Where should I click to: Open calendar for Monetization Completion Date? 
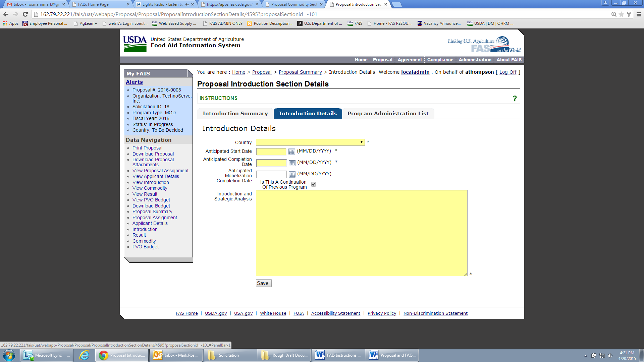click(292, 174)
